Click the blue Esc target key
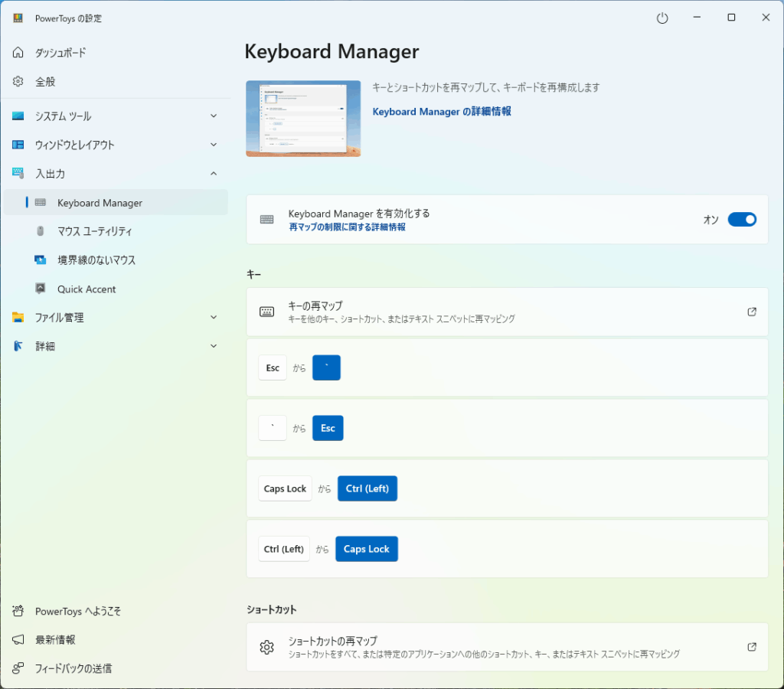 (x=328, y=428)
